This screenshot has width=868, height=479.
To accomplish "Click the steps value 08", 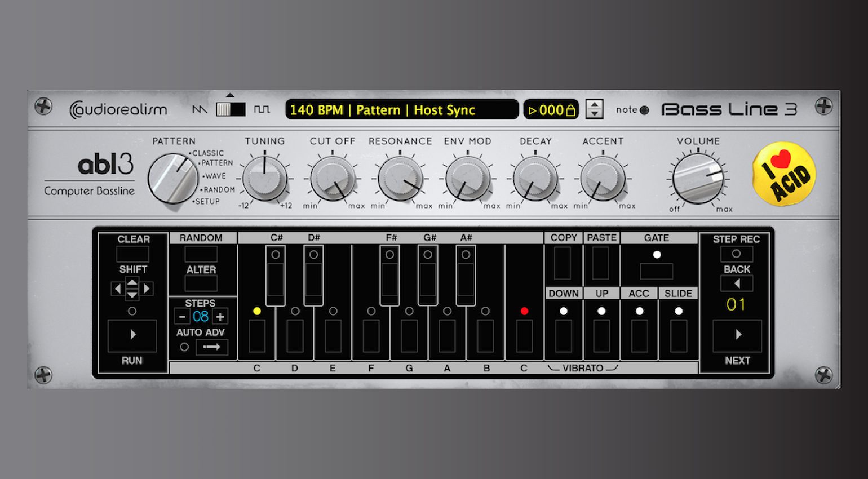I will (x=201, y=317).
